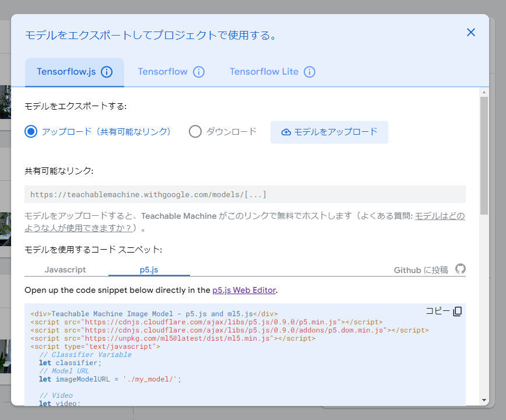The image size is (506, 420).
Task: Click the Github に投稿 link
Action: [x=421, y=270]
